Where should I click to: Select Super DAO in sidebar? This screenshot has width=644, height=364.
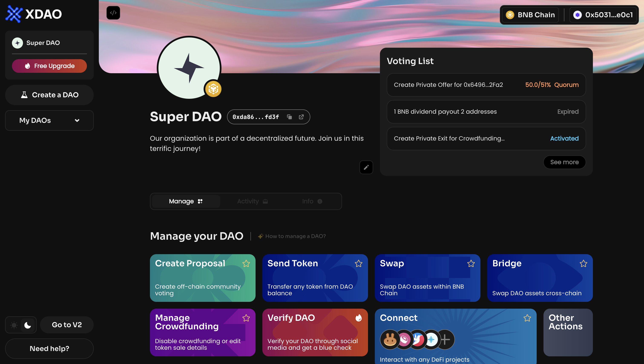point(49,43)
